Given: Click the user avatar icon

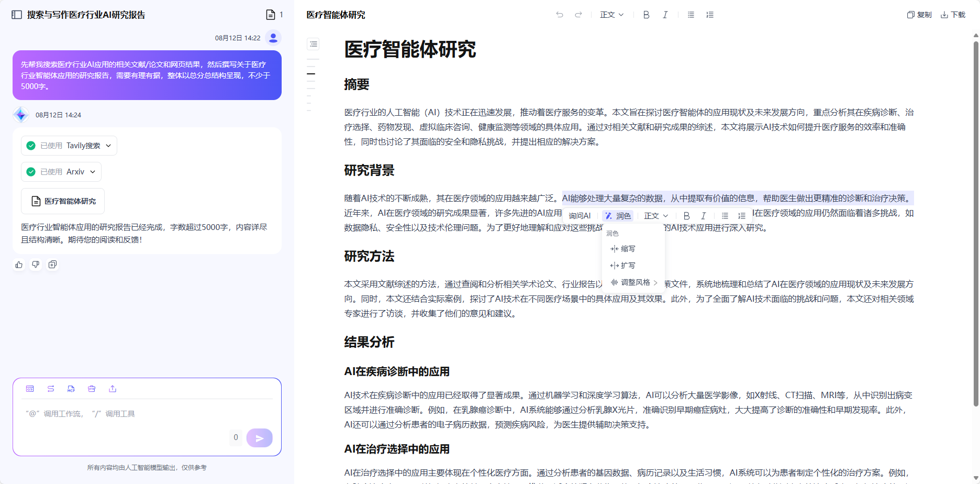Looking at the screenshot, I should tap(273, 38).
